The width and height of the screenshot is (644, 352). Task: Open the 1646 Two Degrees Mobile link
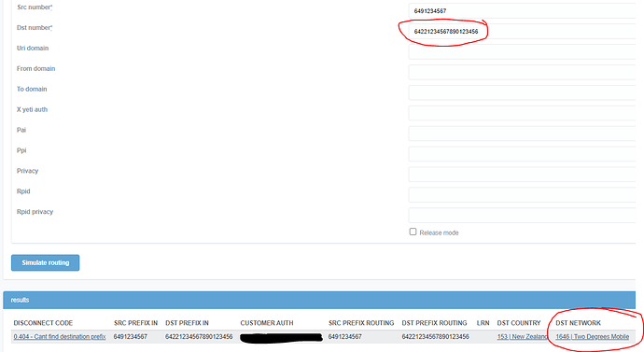point(593,337)
